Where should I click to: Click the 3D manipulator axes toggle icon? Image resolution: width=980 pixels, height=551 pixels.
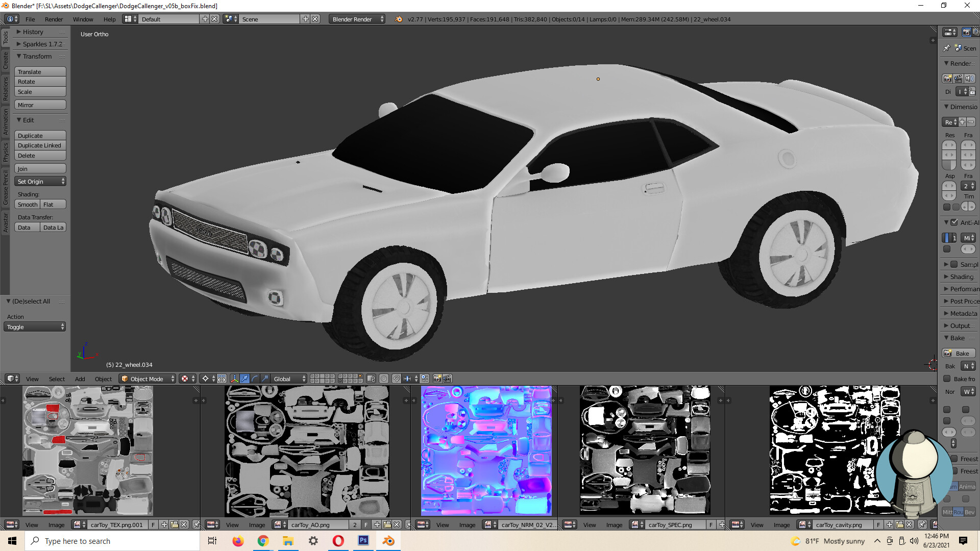coord(234,379)
